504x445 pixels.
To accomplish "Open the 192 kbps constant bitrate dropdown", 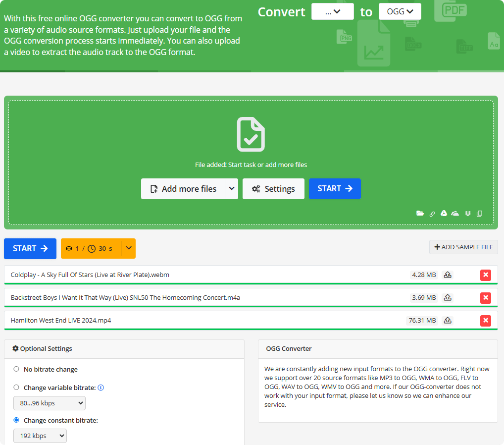I will coord(40,436).
